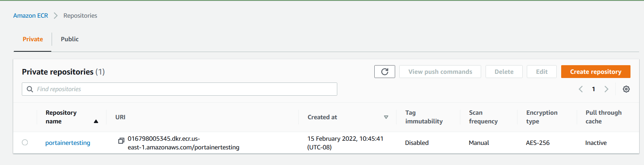Click the View push commands button
This screenshot has height=165, width=644.
pos(440,72)
